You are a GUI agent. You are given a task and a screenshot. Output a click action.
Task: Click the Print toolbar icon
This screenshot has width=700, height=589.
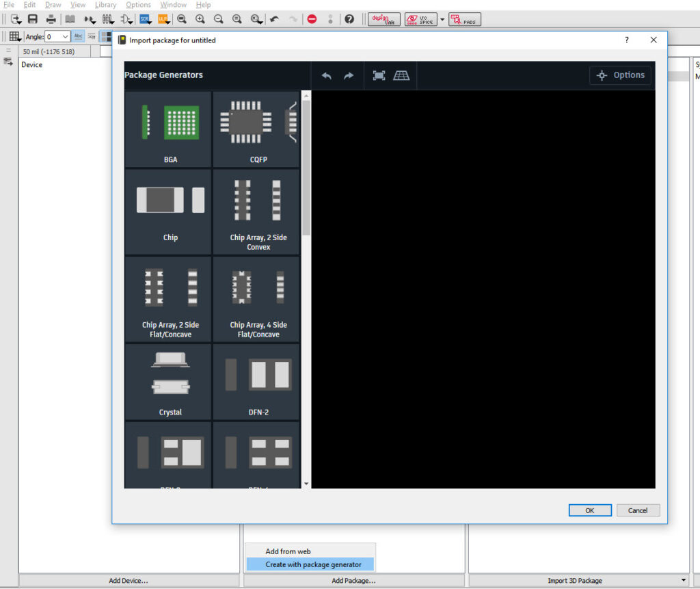click(x=51, y=19)
